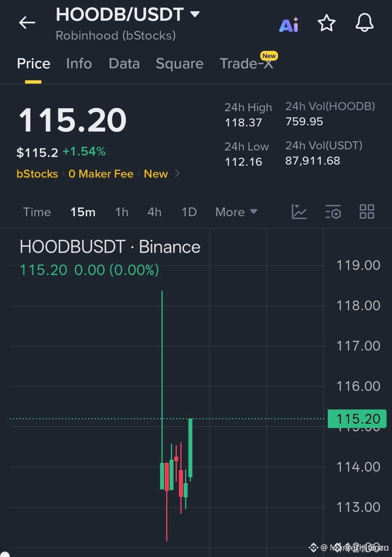
Task: Tap the bStocks tag
Action: (37, 174)
